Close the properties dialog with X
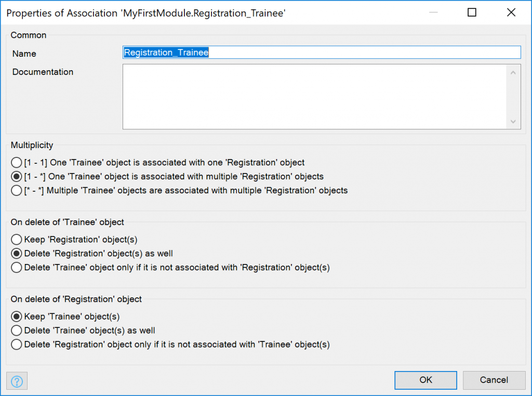Image resolution: width=532 pixels, height=396 pixels. [511, 12]
